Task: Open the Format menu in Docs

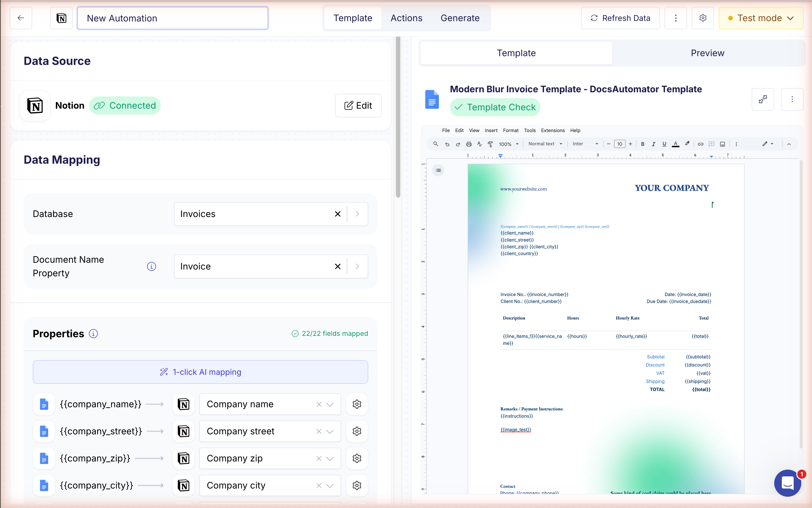Action: coord(510,130)
